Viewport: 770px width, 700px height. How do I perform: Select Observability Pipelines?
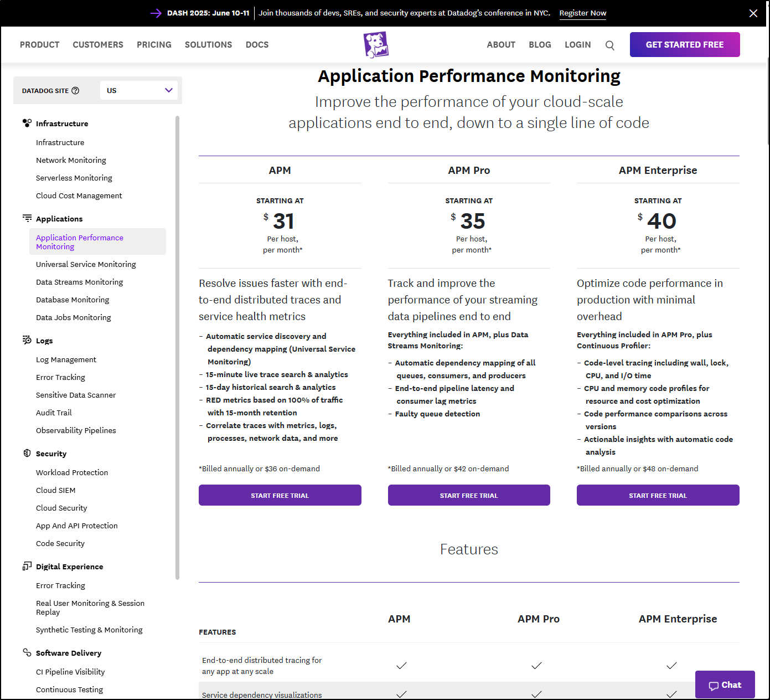[x=76, y=430]
